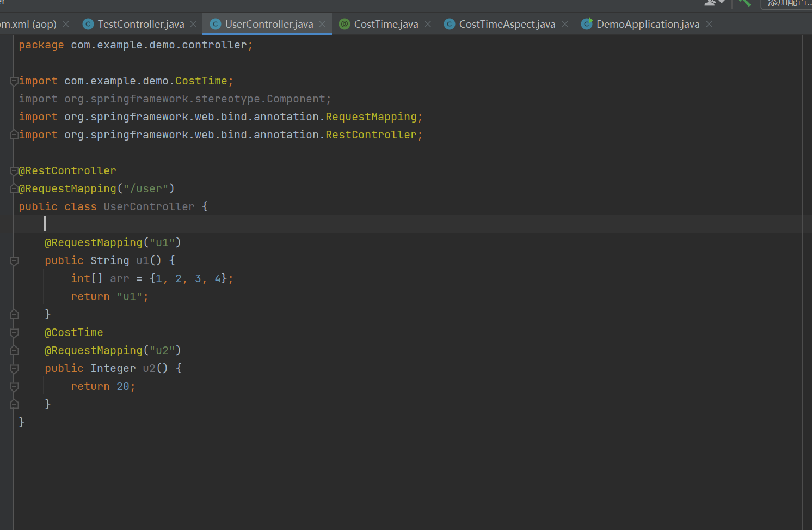
Task: Fold the code at the @RestController annotation
Action: click(x=14, y=171)
